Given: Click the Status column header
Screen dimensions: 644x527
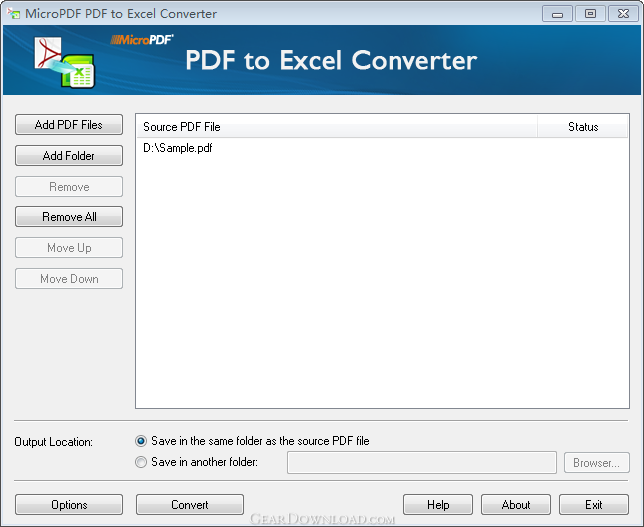Looking at the screenshot, I should point(583,127).
